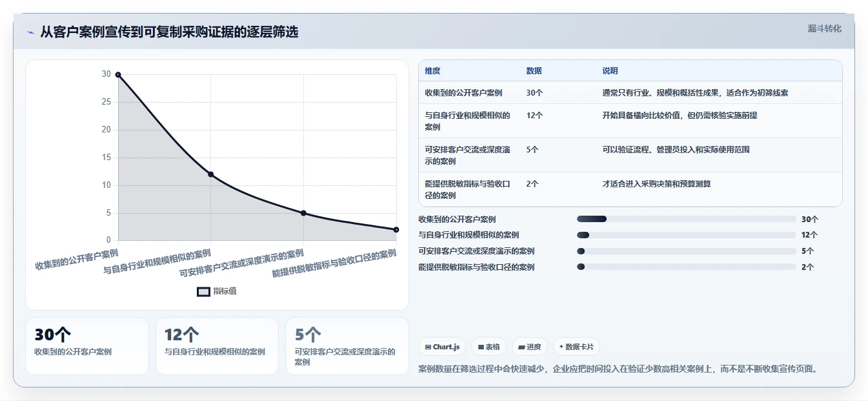Click the icon in the Chart.js tag

[428, 347]
